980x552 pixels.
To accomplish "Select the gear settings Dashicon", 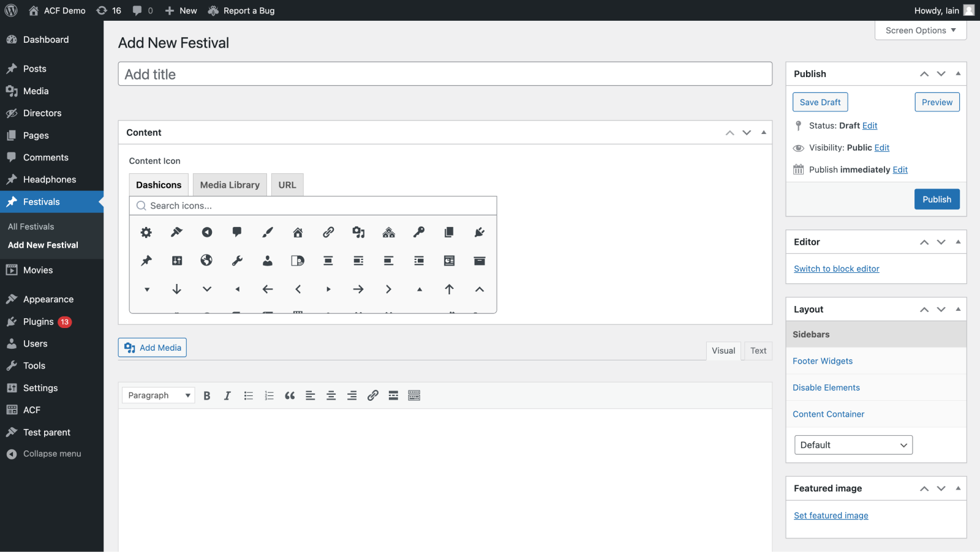I will coord(146,233).
